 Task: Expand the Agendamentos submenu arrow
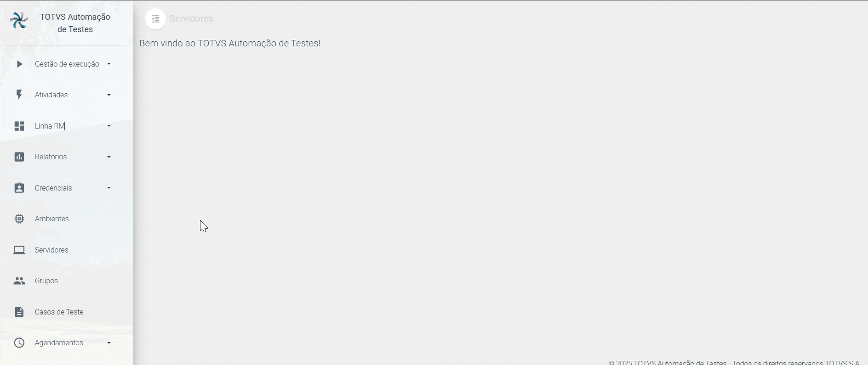pyautogui.click(x=109, y=343)
